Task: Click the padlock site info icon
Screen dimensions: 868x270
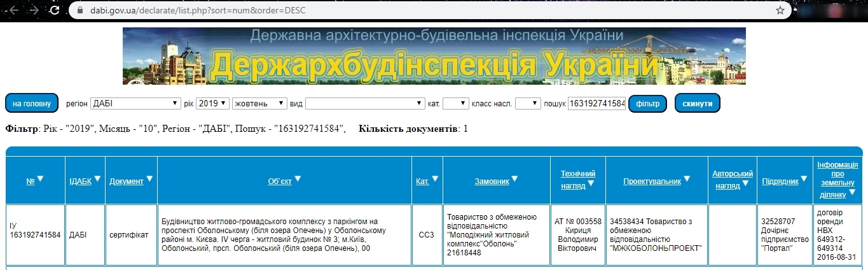Action: [79, 11]
